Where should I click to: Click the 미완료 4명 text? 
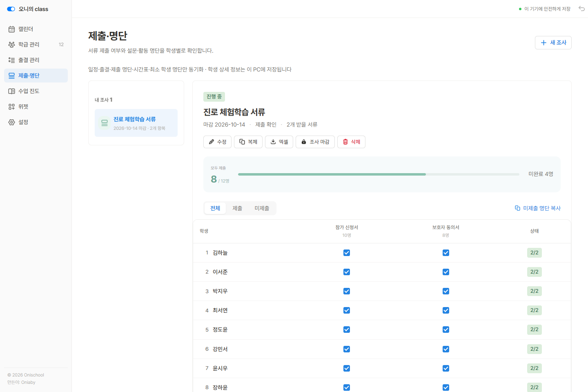tap(541, 174)
